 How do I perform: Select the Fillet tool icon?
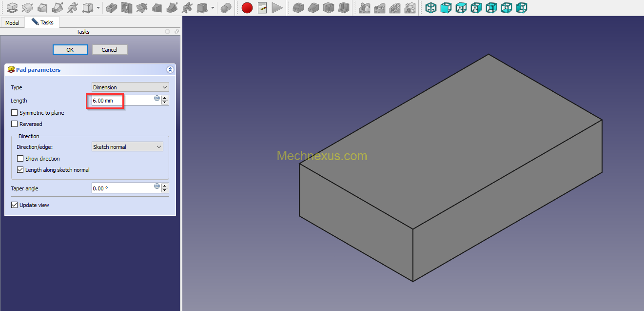click(298, 8)
